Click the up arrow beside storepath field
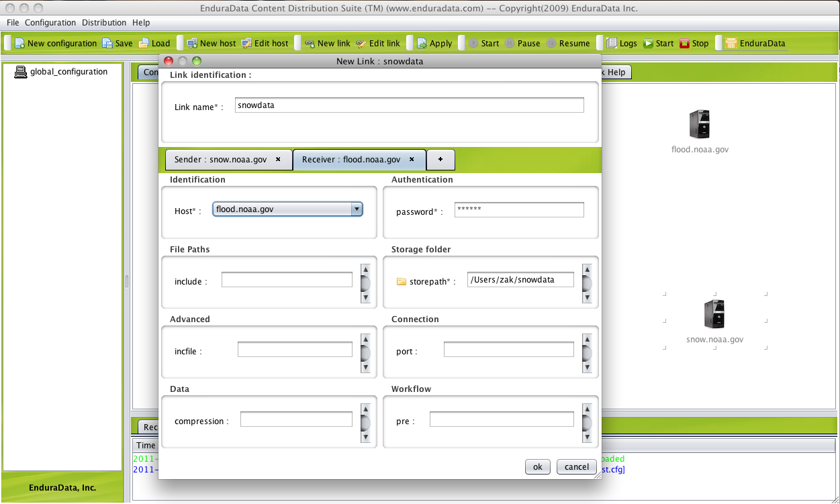 (x=587, y=269)
